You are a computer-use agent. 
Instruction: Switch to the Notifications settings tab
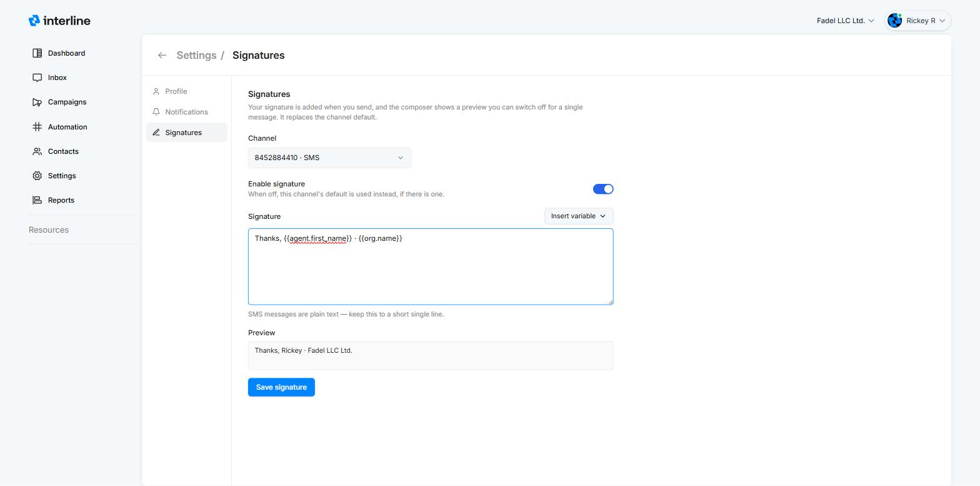(x=186, y=112)
